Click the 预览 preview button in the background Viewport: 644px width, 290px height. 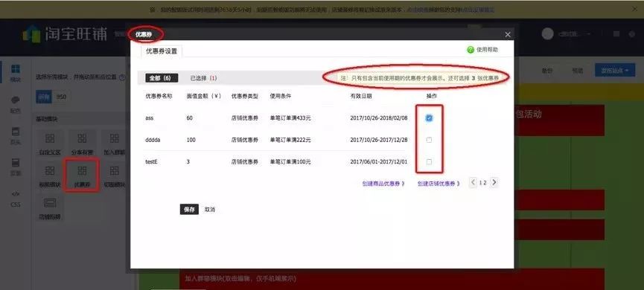point(578,71)
